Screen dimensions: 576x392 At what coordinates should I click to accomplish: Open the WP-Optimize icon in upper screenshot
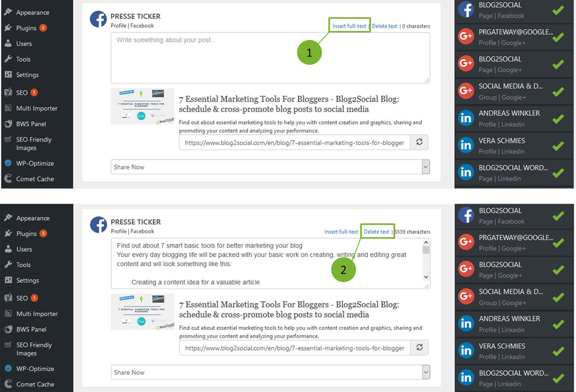(8, 163)
